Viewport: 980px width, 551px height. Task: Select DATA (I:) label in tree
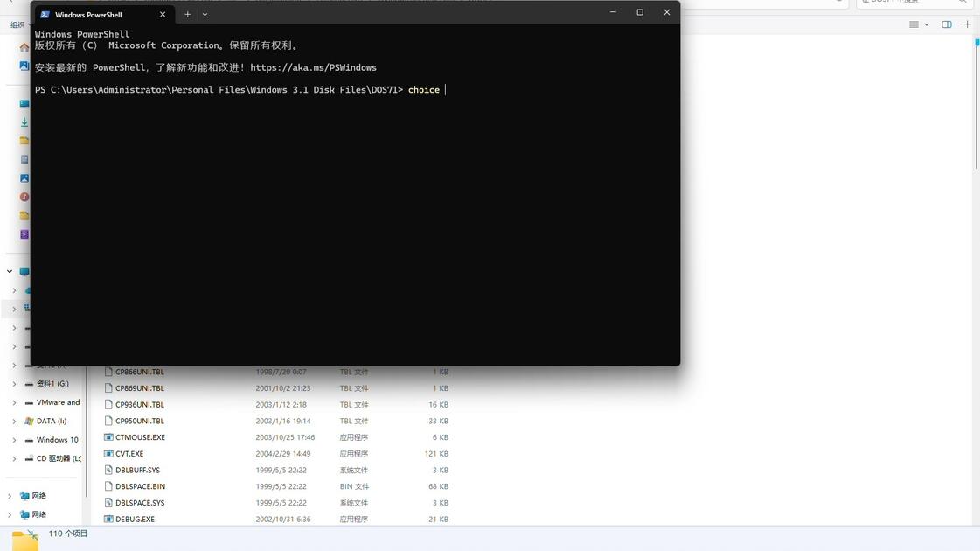(x=52, y=421)
